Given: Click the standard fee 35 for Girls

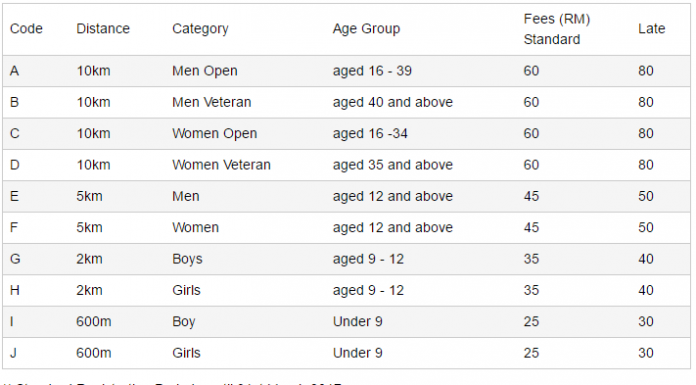Looking at the screenshot, I should click(x=531, y=290).
